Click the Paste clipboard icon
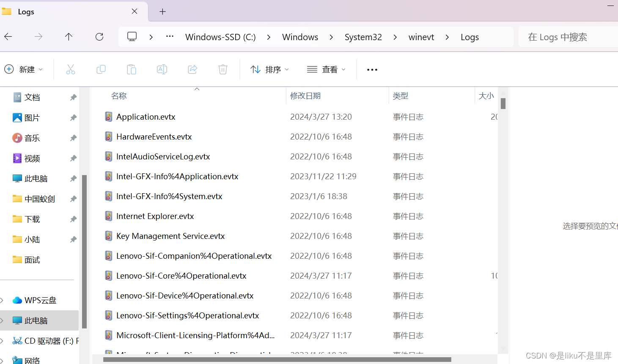Screen dimensions: 618x364 click(132, 69)
